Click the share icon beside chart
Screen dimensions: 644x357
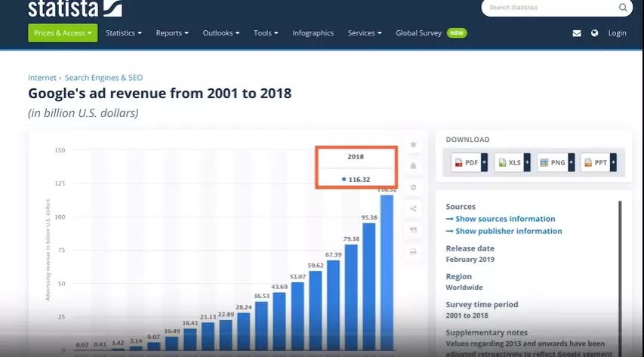413,209
